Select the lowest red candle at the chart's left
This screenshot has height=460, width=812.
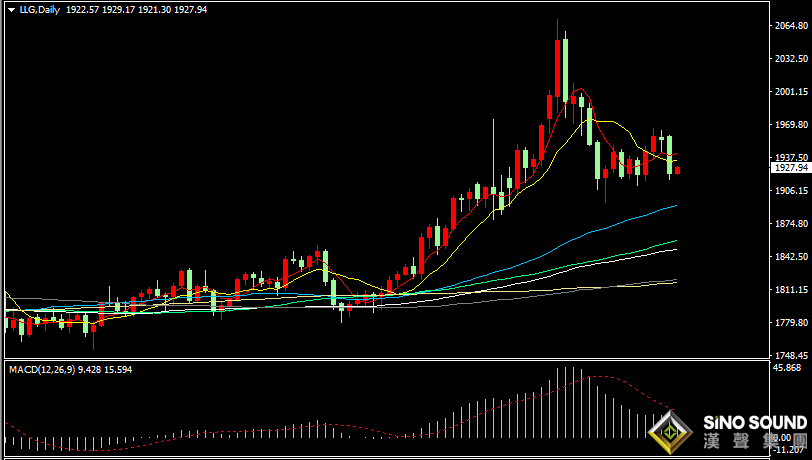pos(94,332)
